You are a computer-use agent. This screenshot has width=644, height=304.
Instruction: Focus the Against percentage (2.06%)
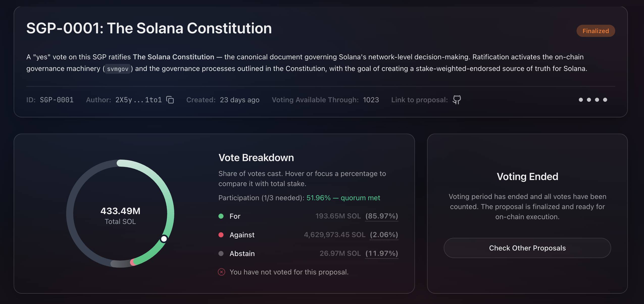coord(384,235)
